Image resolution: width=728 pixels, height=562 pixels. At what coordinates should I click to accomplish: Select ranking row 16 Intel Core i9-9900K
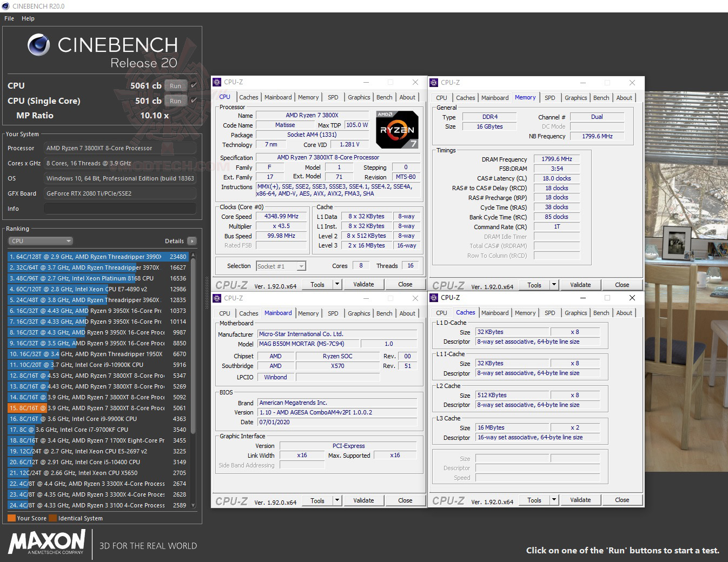(x=98, y=419)
